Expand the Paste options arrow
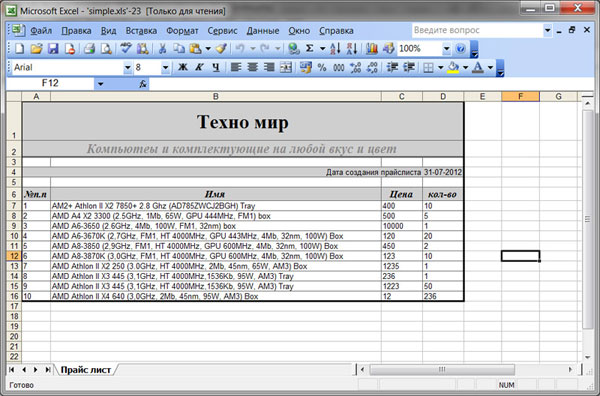The height and width of the screenshot is (396, 600). [208, 49]
